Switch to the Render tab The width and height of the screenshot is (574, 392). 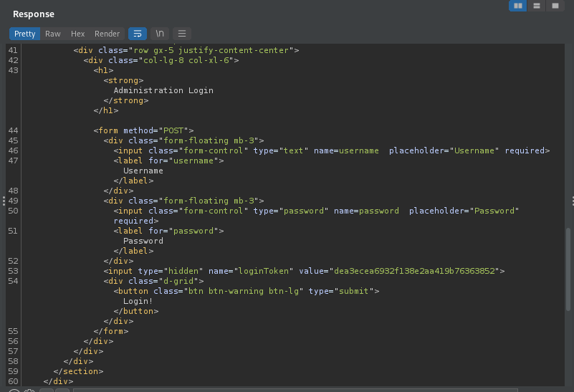tap(107, 34)
